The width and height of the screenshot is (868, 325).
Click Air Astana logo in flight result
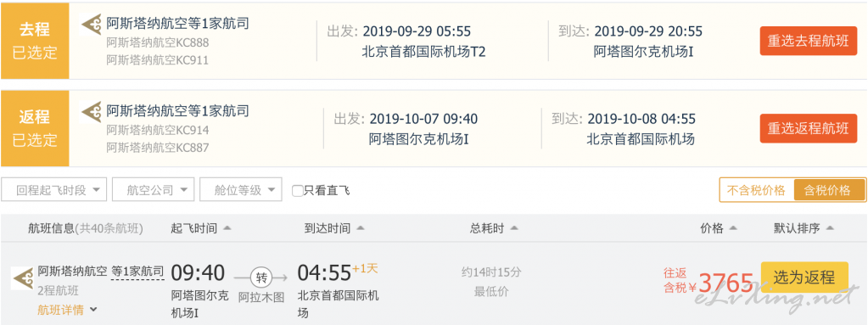(22, 278)
